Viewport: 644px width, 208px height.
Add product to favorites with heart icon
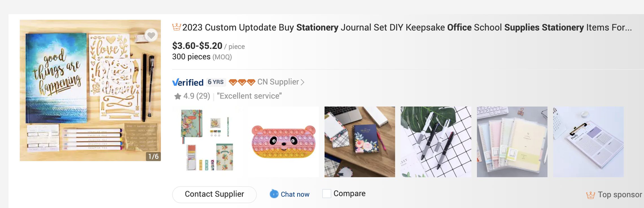coord(151,35)
